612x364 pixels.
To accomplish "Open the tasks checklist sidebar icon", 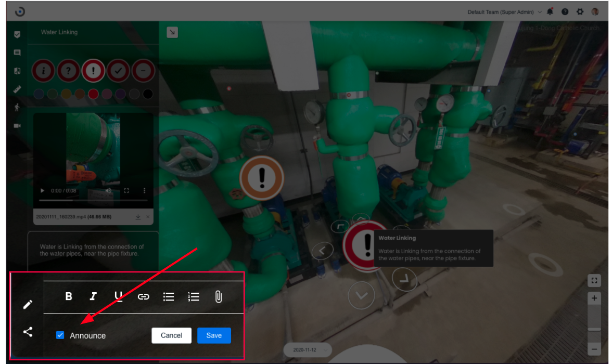I will (x=17, y=34).
